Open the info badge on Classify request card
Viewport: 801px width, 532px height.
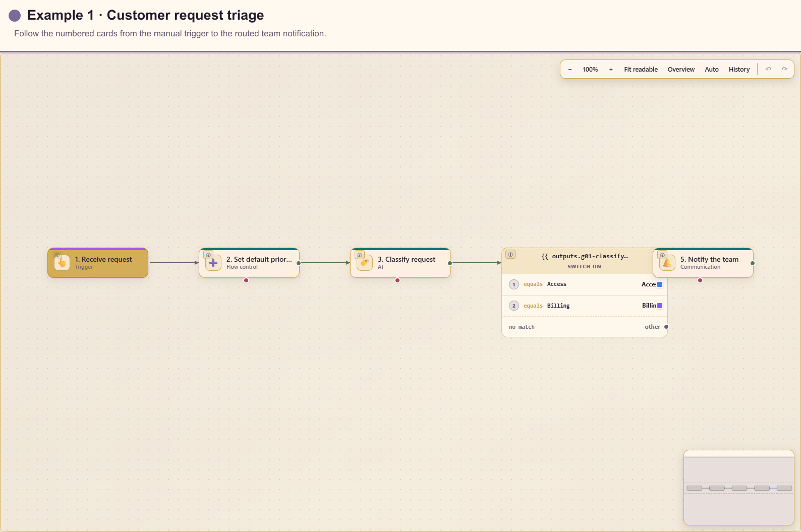click(x=360, y=255)
